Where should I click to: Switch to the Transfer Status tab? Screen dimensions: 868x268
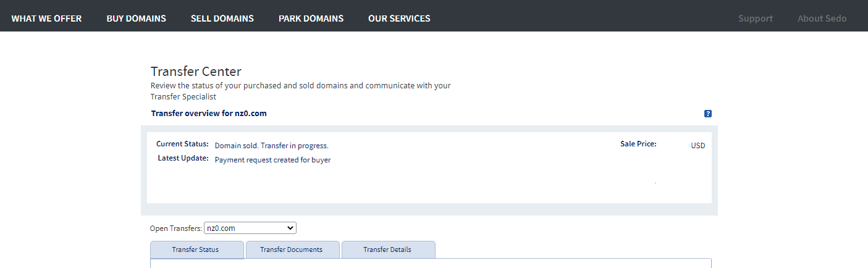pyautogui.click(x=197, y=249)
